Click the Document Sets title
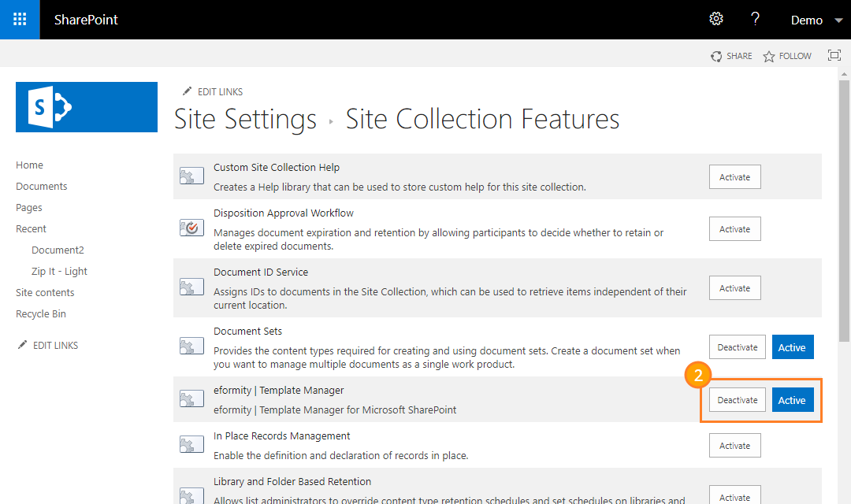This screenshot has height=504, width=851. point(247,331)
